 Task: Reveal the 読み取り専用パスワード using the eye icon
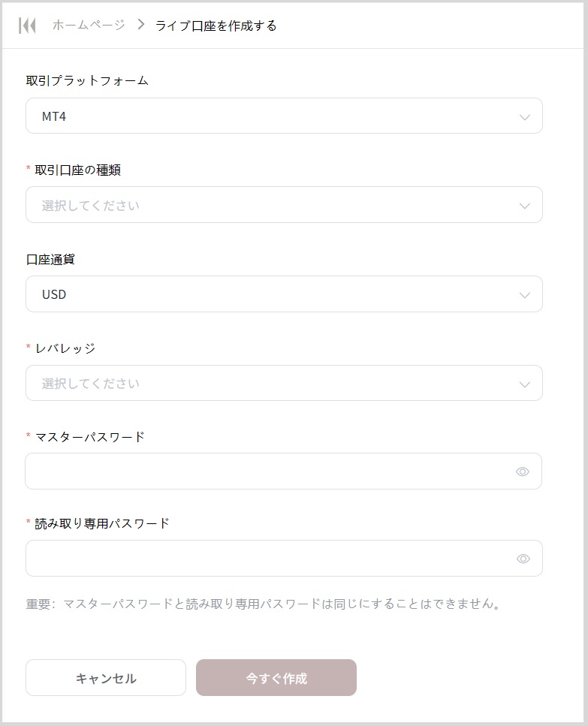[523, 559]
